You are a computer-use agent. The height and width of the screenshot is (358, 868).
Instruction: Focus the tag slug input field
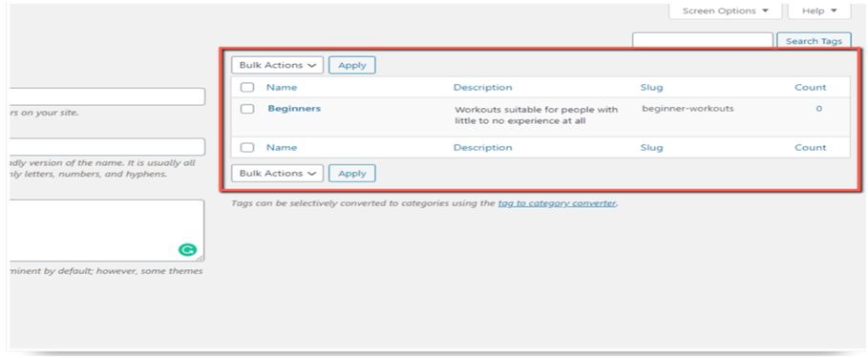[x=107, y=147]
